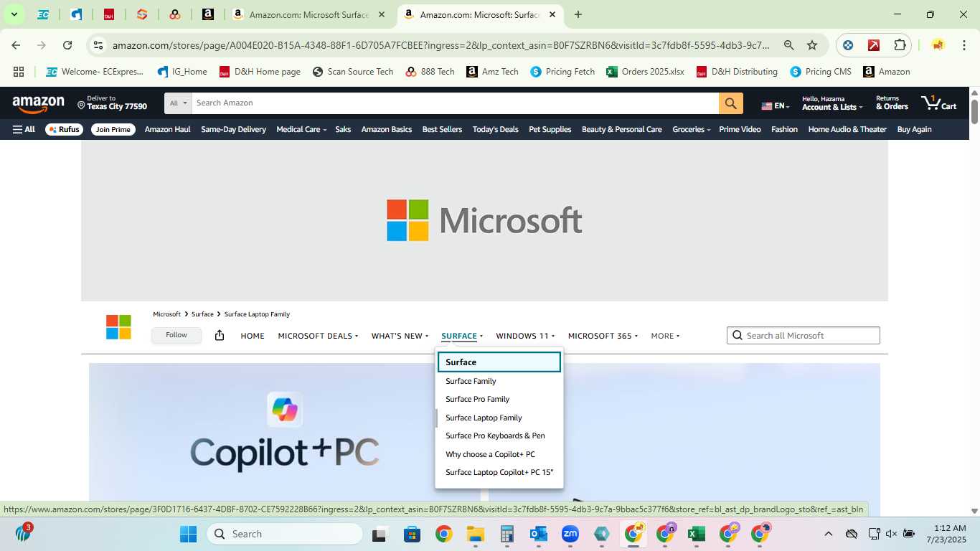
Task: Expand the EN language selector
Action: click(776, 106)
